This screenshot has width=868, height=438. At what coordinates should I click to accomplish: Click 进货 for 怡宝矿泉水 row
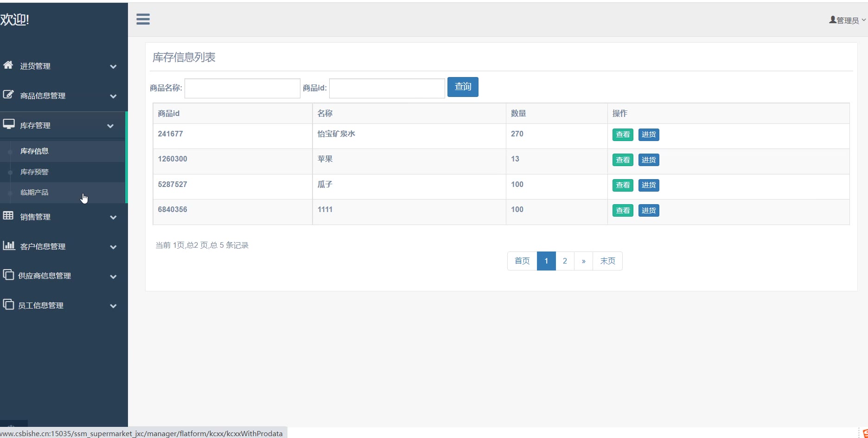[649, 135]
